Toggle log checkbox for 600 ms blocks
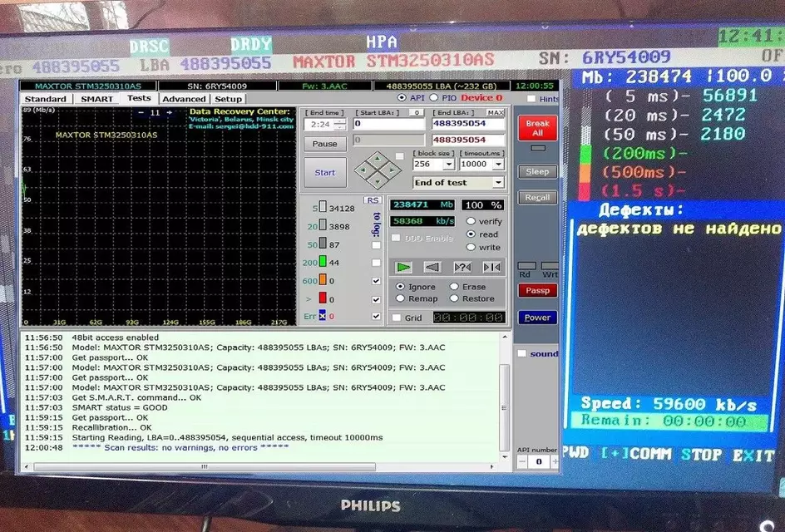Viewport: 785px width, 532px height. 376,281
